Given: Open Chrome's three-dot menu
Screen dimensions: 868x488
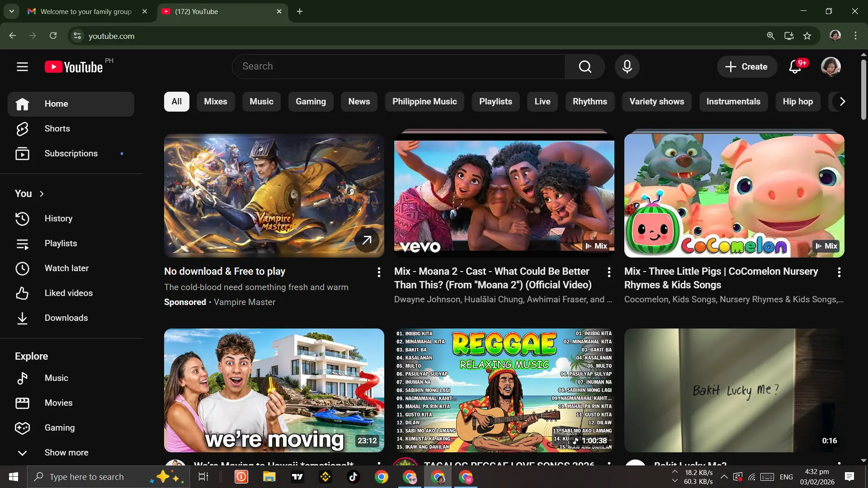Looking at the screenshot, I should coord(855,36).
